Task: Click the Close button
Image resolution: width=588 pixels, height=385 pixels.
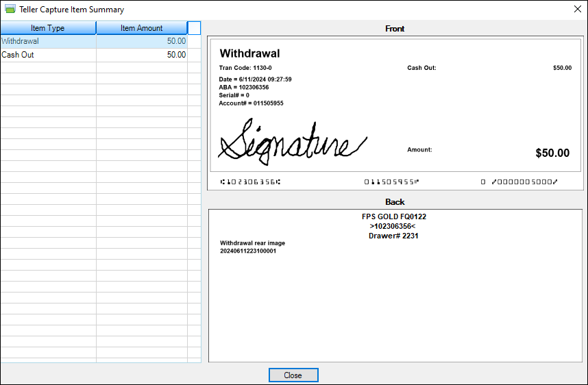Action: 293,375
